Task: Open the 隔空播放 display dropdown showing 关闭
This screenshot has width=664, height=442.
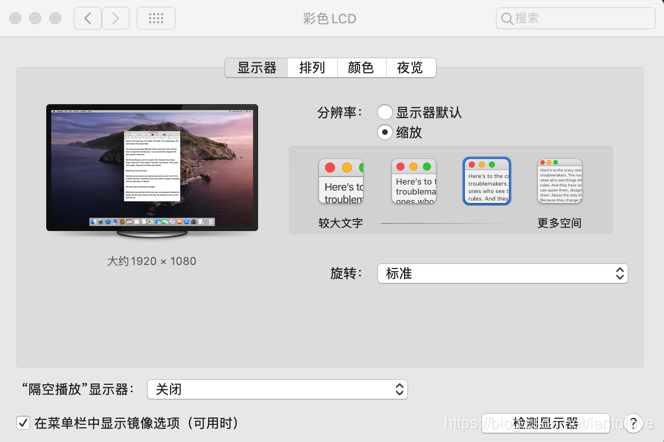Action: pos(277,390)
